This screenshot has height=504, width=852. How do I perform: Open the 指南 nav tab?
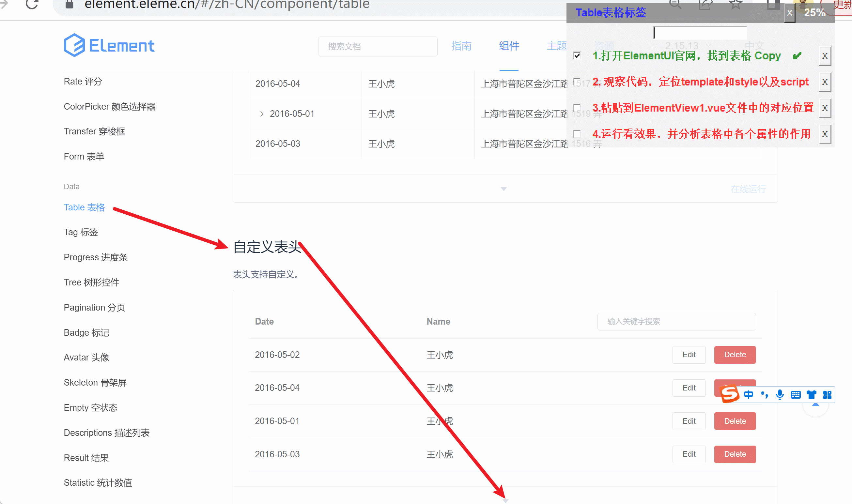461,46
